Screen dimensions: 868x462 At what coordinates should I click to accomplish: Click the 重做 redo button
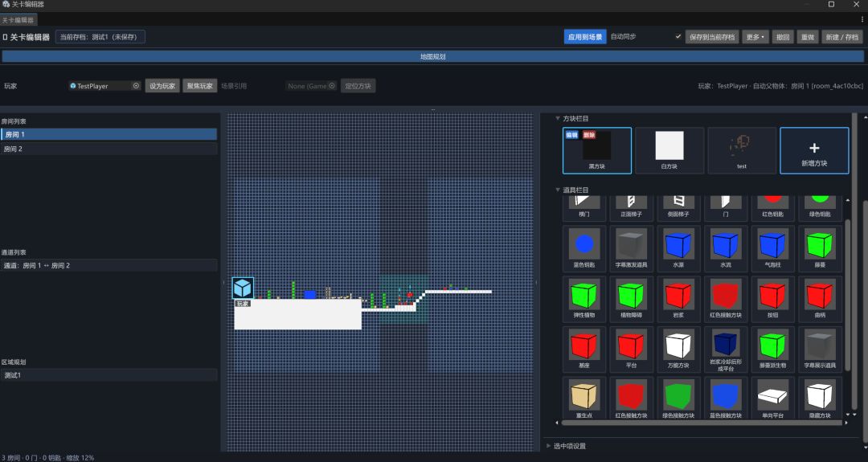point(808,37)
